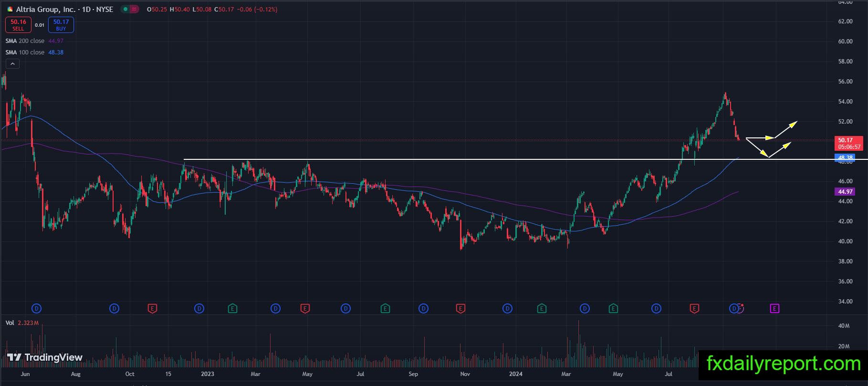
Task: Click the SELL 50.16 button
Action: tap(18, 25)
